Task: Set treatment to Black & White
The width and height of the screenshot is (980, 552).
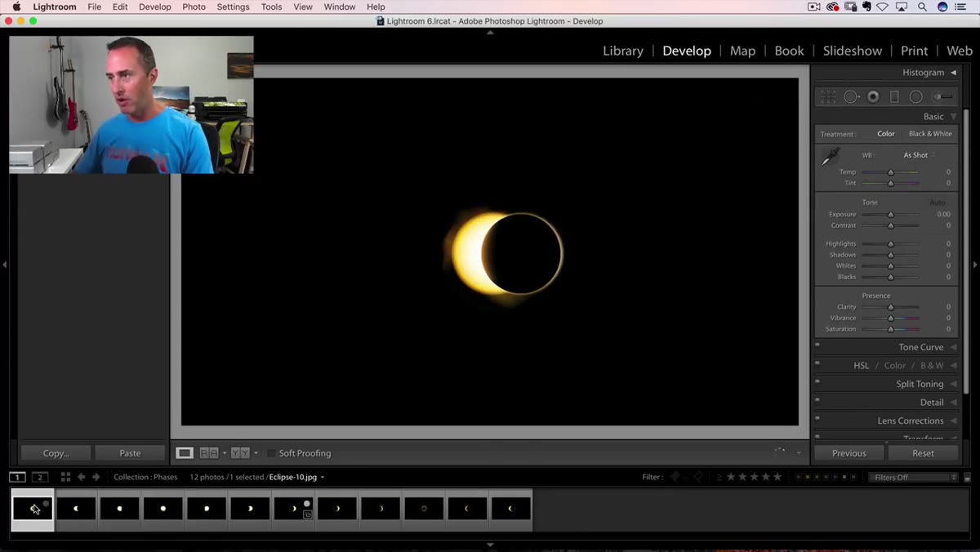Action: point(930,134)
